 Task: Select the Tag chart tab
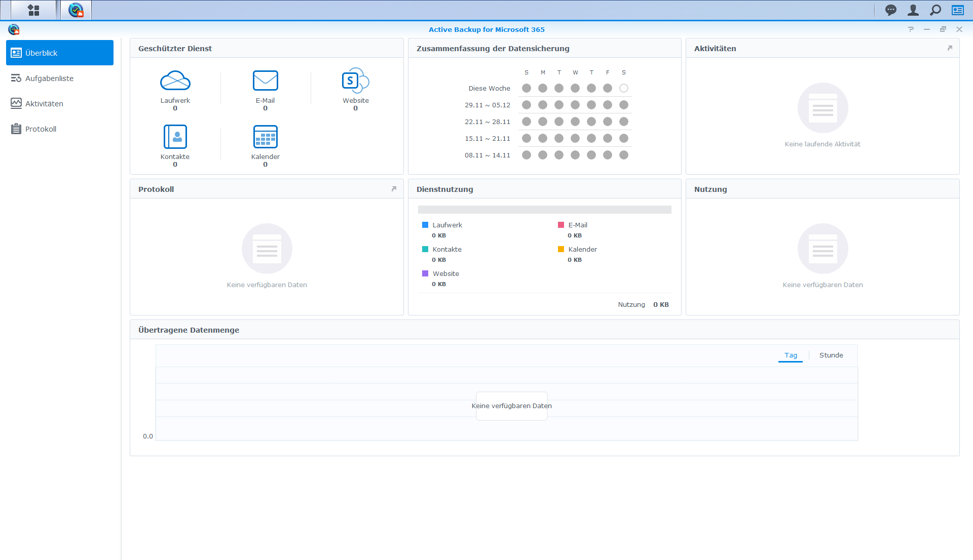tap(791, 355)
